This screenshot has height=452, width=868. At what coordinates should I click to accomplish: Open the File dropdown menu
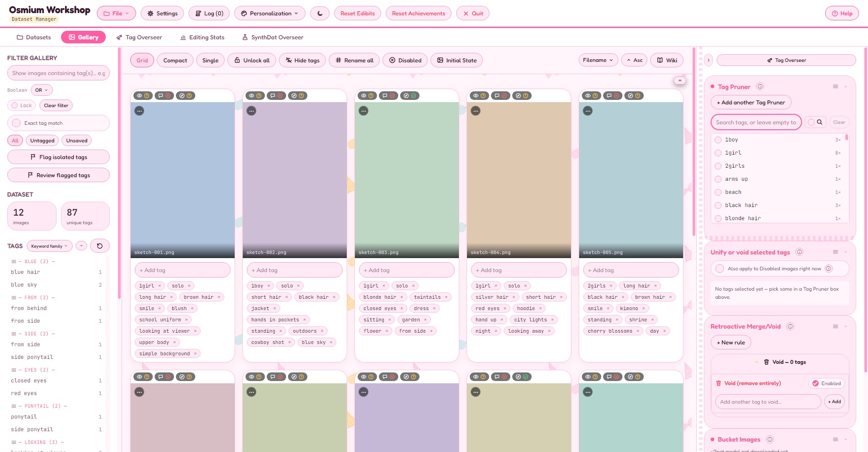(116, 14)
